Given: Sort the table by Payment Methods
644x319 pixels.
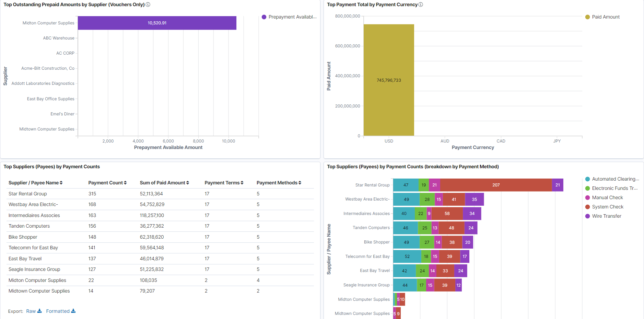Looking at the screenshot, I should click(299, 183).
